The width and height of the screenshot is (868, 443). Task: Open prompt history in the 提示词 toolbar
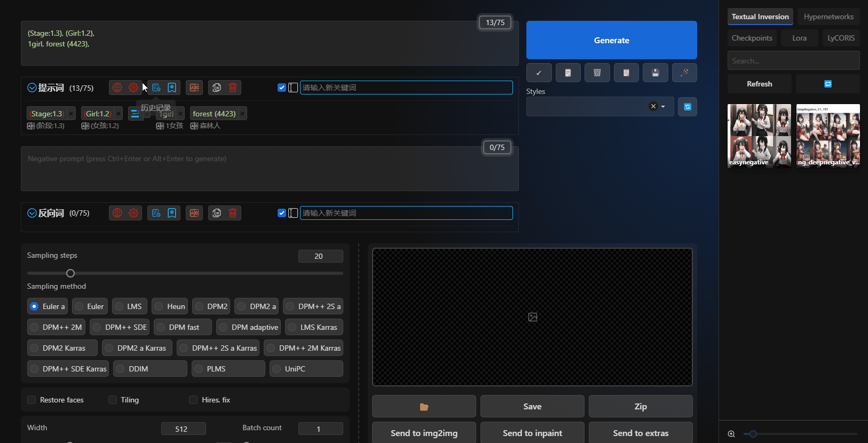point(156,88)
